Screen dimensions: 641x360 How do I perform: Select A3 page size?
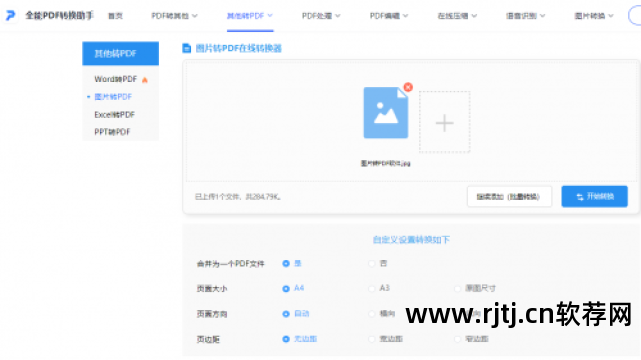click(379, 288)
